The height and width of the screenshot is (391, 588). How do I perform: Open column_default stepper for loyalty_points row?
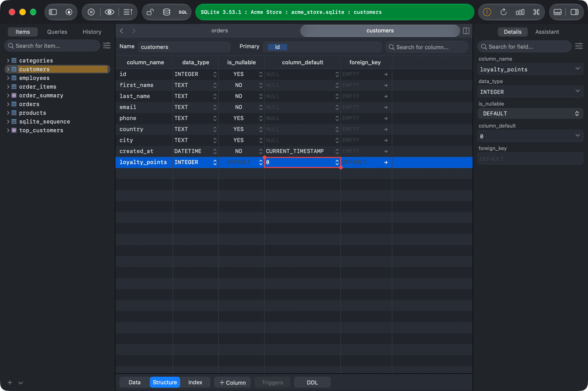[x=337, y=162]
